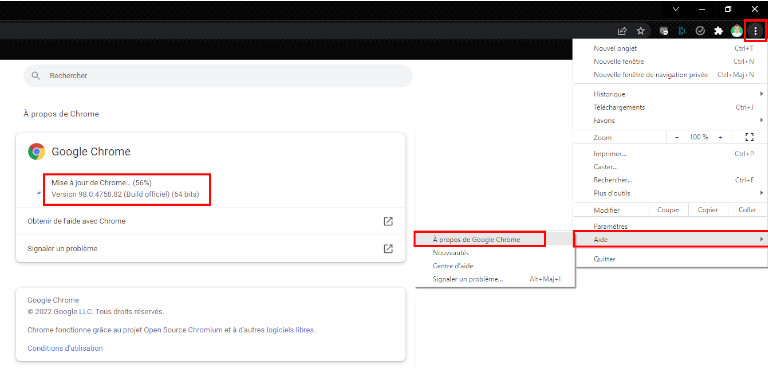Click the tab search chevron in title bar
This screenshot has width=768, height=381.
(x=676, y=9)
